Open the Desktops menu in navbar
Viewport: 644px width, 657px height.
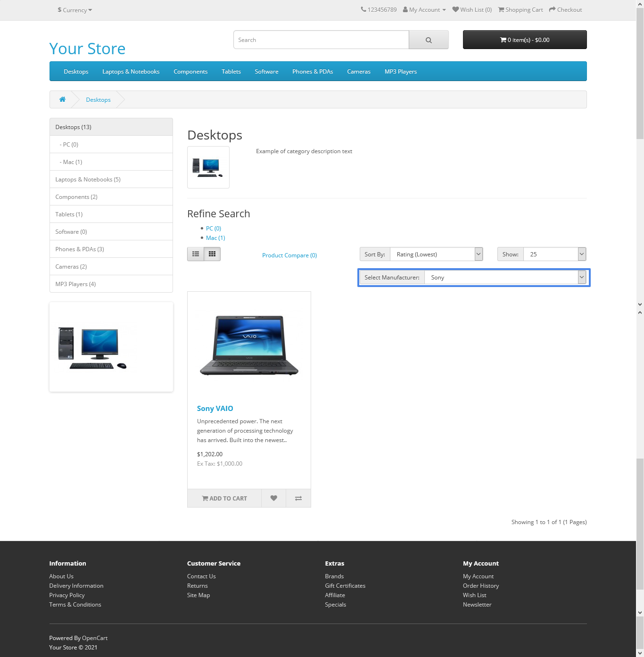click(x=76, y=72)
